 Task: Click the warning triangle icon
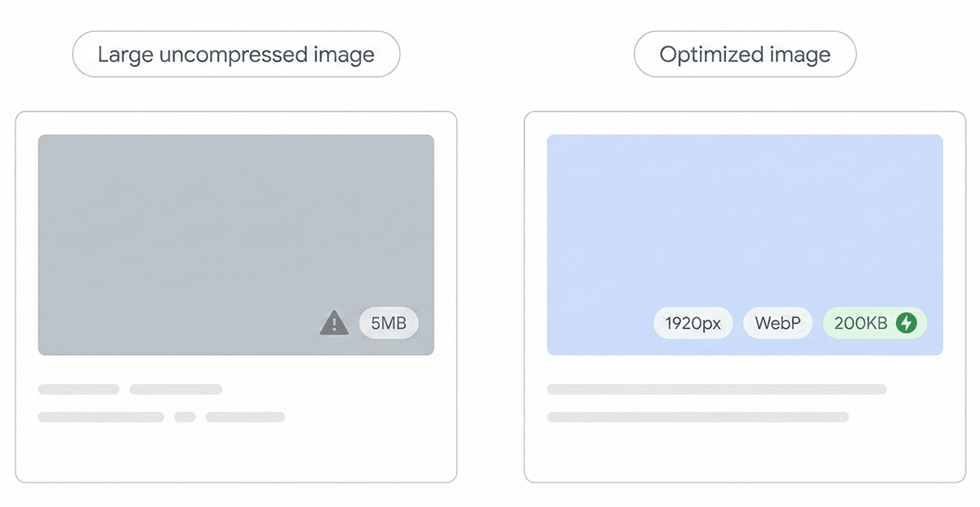pyautogui.click(x=333, y=323)
